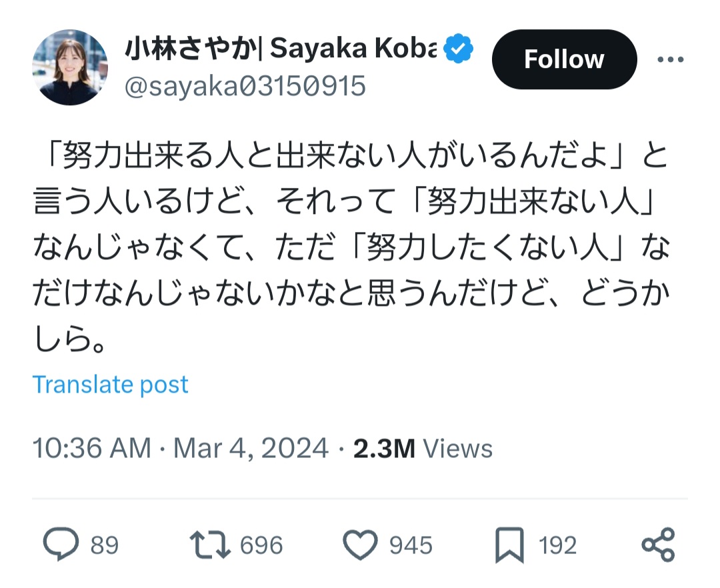The image size is (720, 588).
Task: Click the reply speech bubble icon
Action: [x=61, y=545]
